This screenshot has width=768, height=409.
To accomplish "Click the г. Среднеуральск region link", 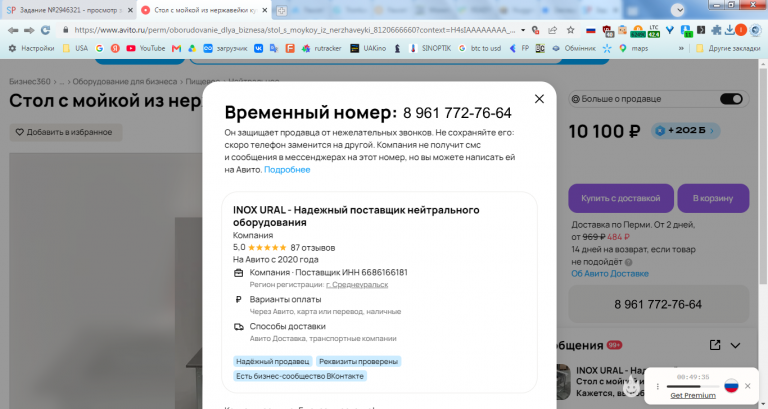I will [357, 285].
